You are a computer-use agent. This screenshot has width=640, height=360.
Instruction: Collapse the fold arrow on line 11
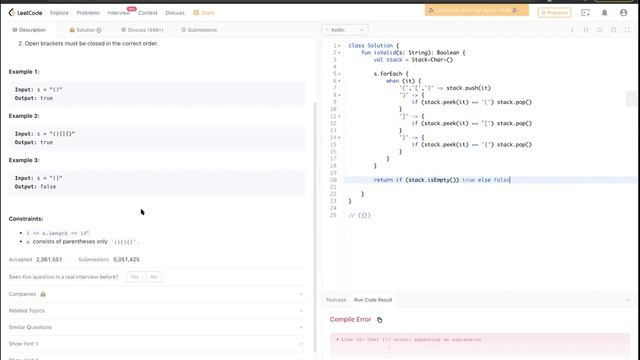pyautogui.click(x=339, y=116)
